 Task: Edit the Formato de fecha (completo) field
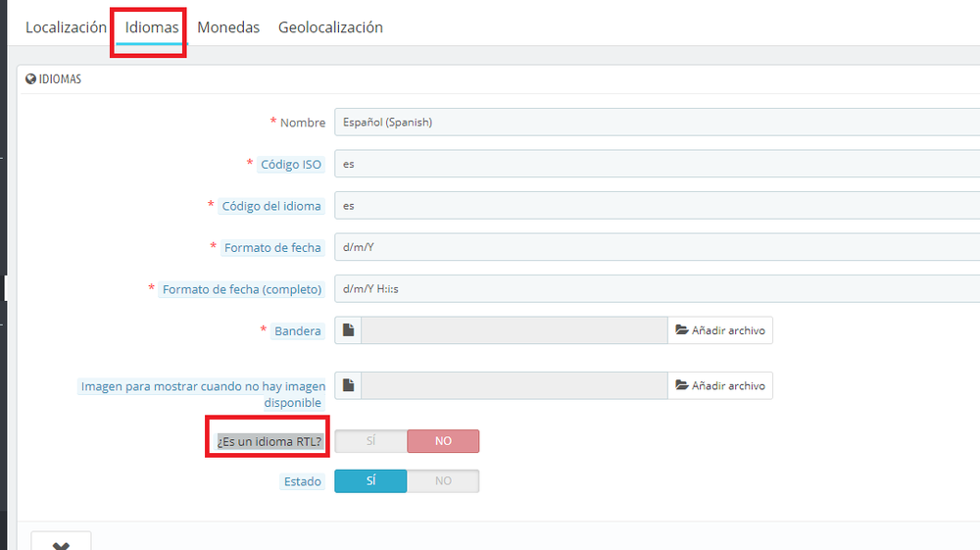655,289
